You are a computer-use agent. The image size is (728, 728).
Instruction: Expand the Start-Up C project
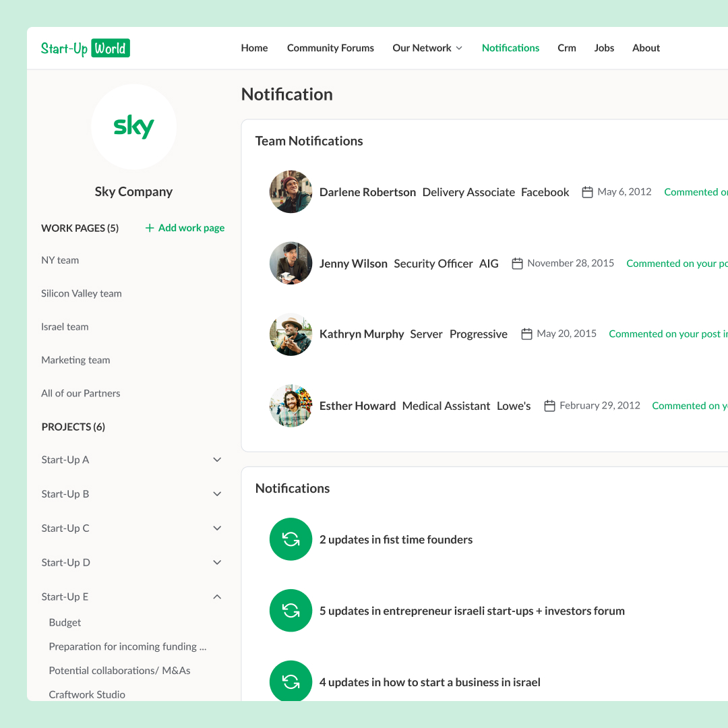coord(217,528)
